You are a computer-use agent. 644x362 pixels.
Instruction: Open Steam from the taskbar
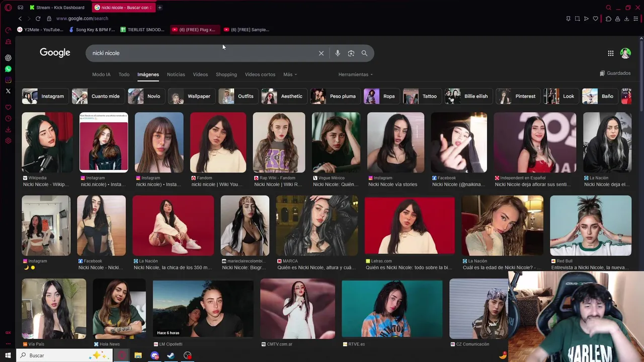click(x=171, y=355)
